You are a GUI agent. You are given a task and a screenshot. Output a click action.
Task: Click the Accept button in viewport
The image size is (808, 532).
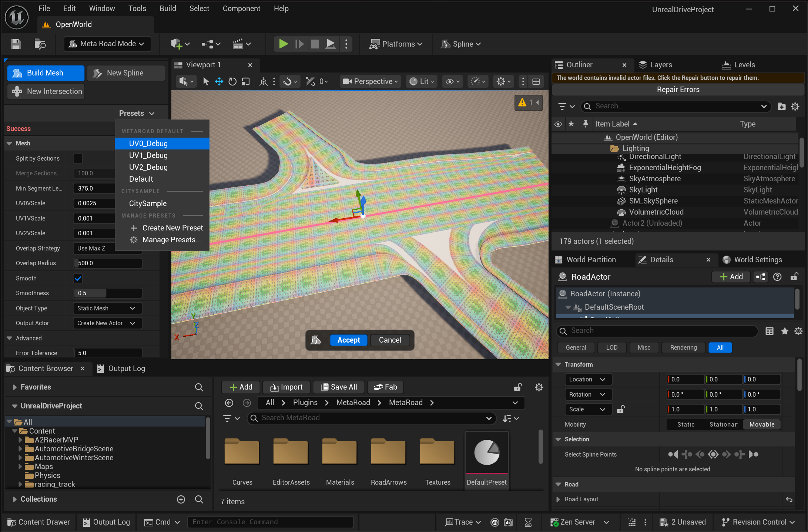point(349,340)
